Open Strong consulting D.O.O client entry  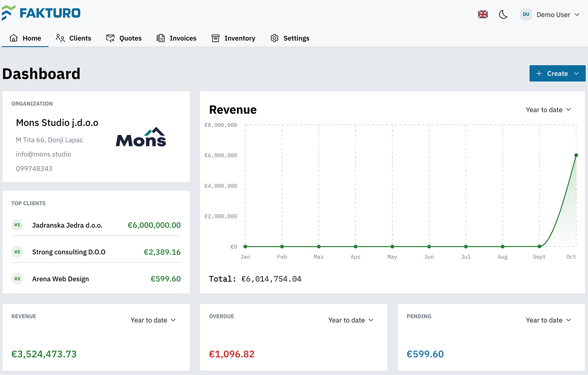pos(68,252)
